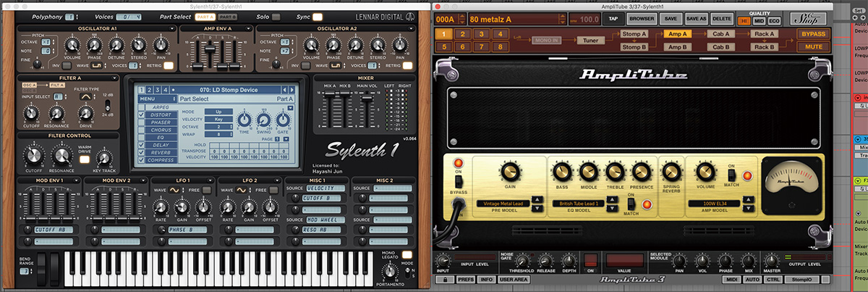Select Part B in Sylenth1
Viewport: 868px width, 292px height.
click(x=227, y=16)
